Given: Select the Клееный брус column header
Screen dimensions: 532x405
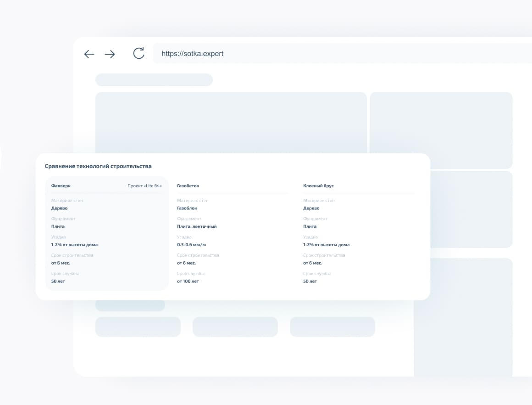Looking at the screenshot, I should click(x=318, y=186).
